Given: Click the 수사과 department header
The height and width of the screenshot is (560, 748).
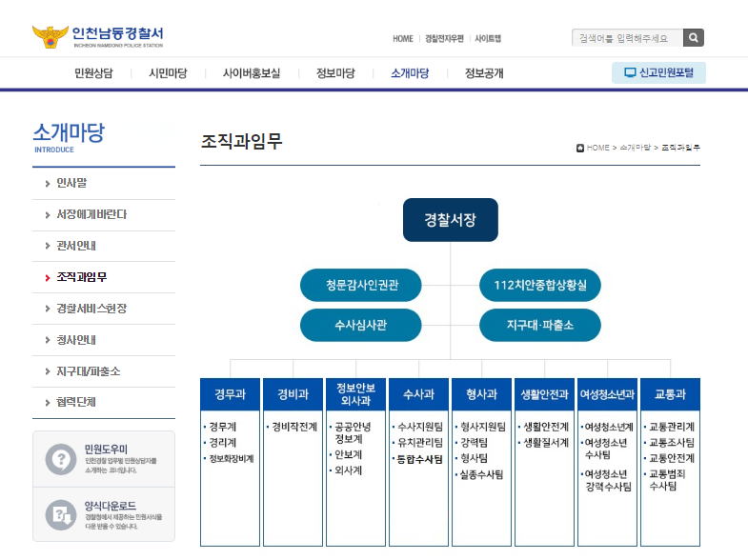Looking at the screenshot, I should pos(419,394).
